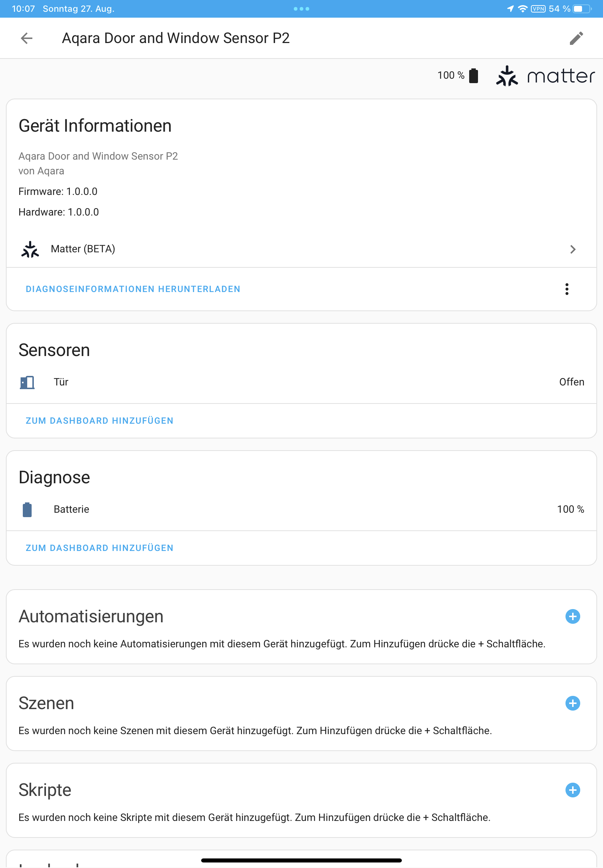Add Sensoren card to dashboard
The width and height of the screenshot is (603, 868).
pyautogui.click(x=99, y=421)
